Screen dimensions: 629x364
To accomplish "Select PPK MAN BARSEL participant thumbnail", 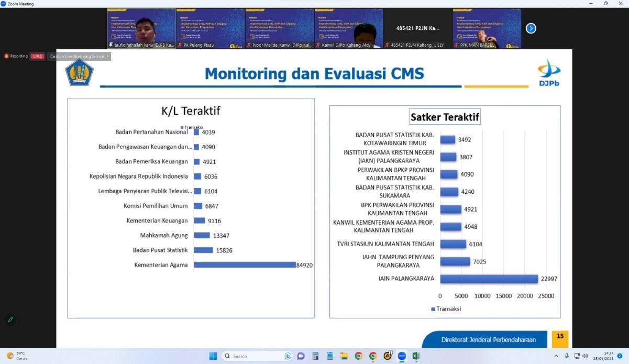I will coord(487,28).
